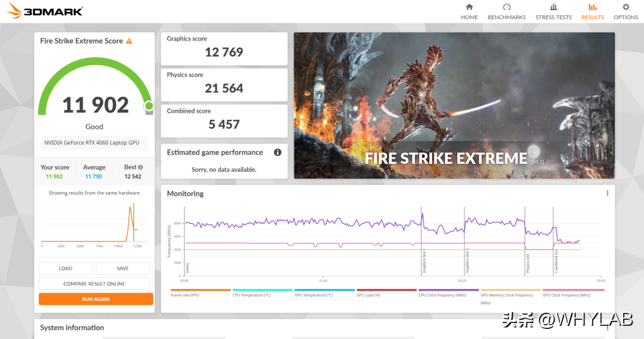Open the Stress Tests tab
Screen dimensions: 644x339
coord(553,11)
